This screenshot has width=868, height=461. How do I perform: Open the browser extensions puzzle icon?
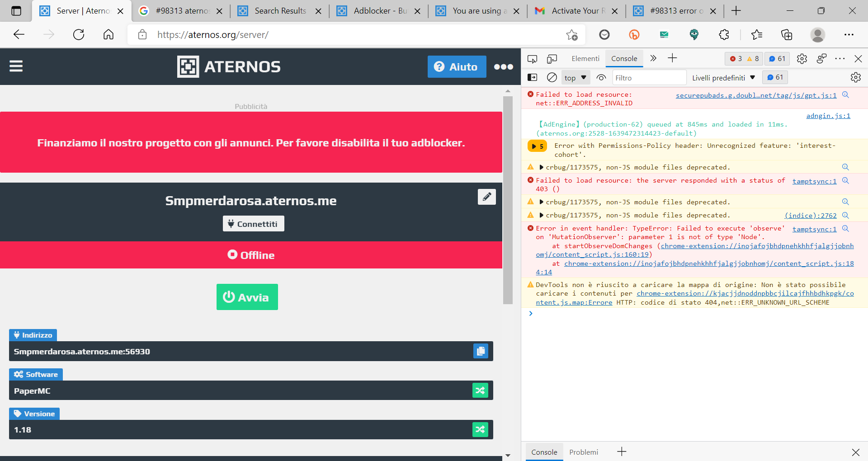click(724, 35)
